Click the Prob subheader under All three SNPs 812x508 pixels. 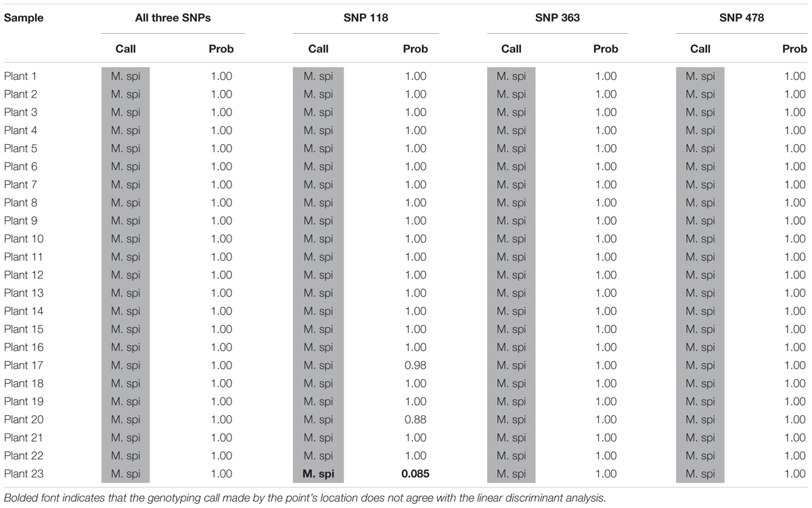pos(220,49)
